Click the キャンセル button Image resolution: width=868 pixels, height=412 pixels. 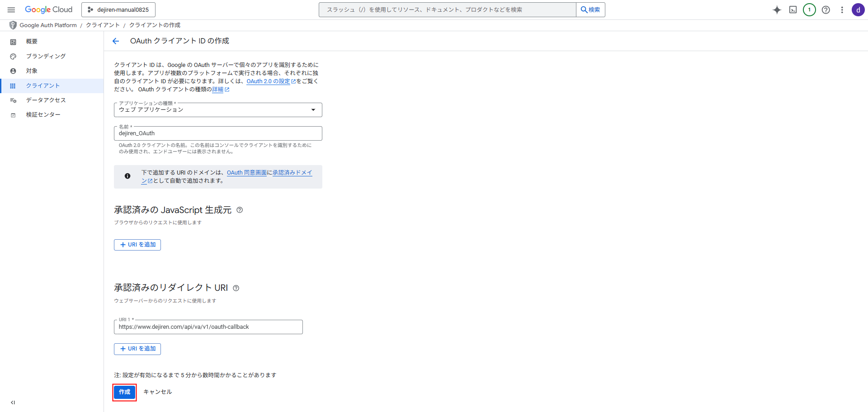pos(157,392)
